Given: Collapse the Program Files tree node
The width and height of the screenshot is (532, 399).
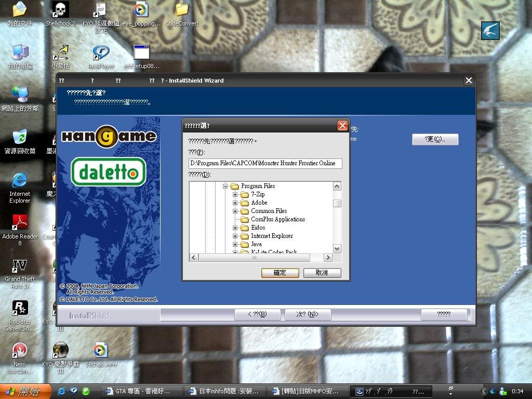Looking at the screenshot, I should (x=225, y=186).
